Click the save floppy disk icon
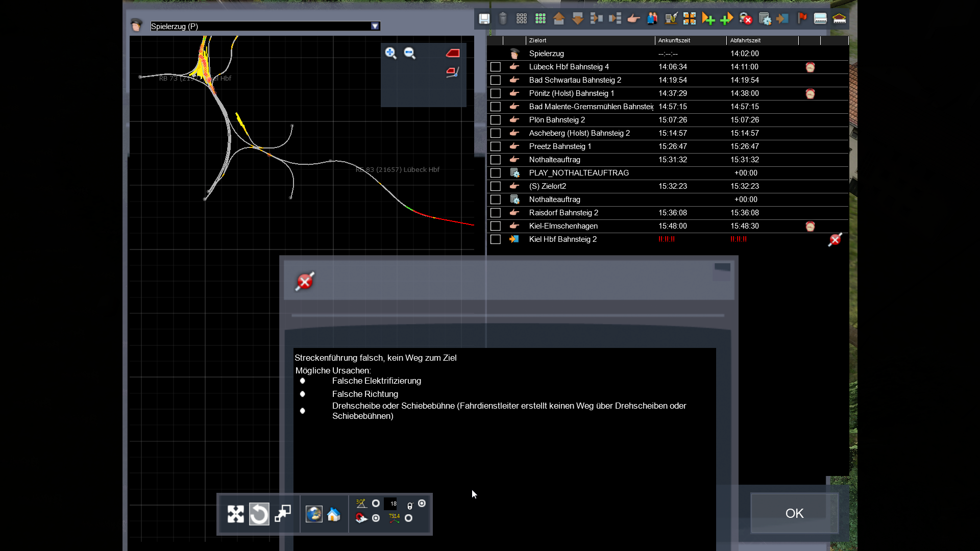The height and width of the screenshot is (551, 980). click(x=484, y=19)
